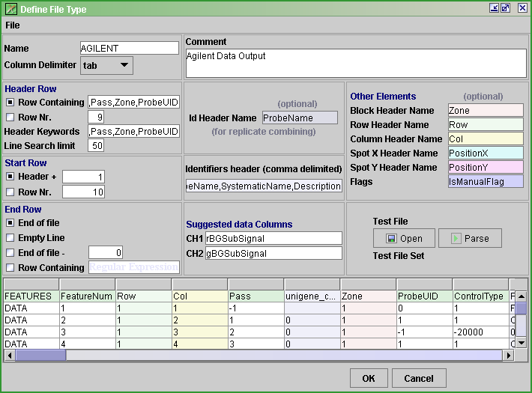Click the 'unigene_c...' header cell
This screenshot has width=532, height=393.
(312, 296)
